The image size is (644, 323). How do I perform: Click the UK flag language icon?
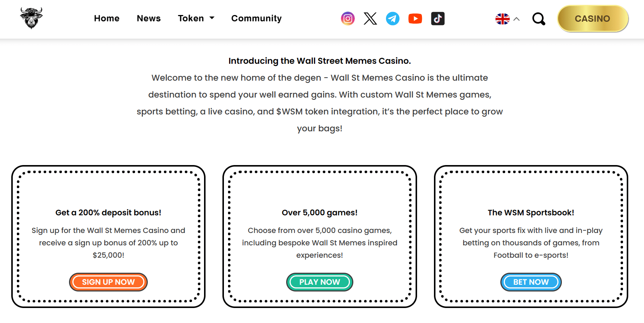502,18
